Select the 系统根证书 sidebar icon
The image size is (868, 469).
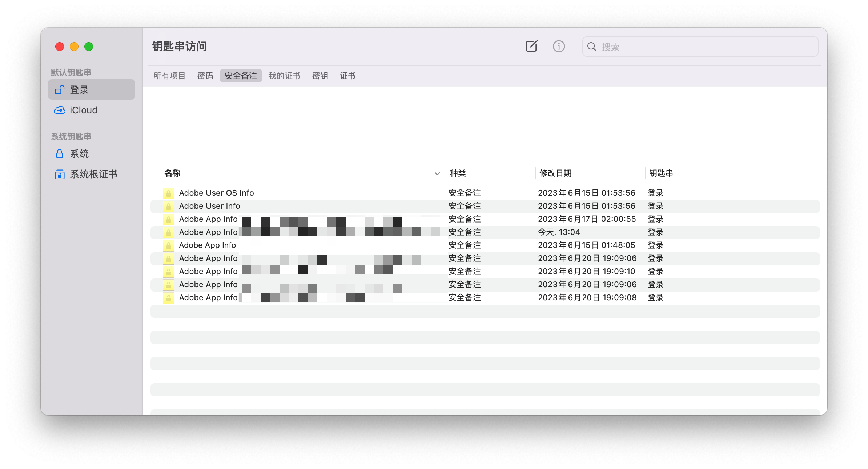[x=59, y=174]
